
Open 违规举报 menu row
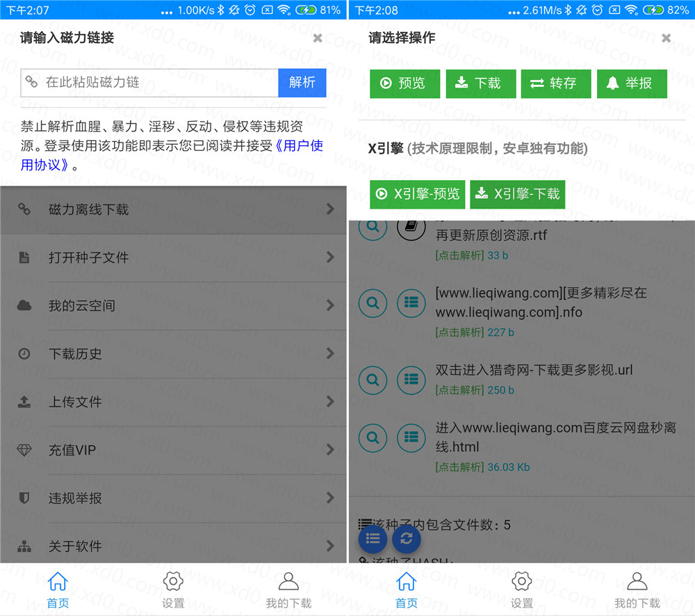[x=173, y=499]
